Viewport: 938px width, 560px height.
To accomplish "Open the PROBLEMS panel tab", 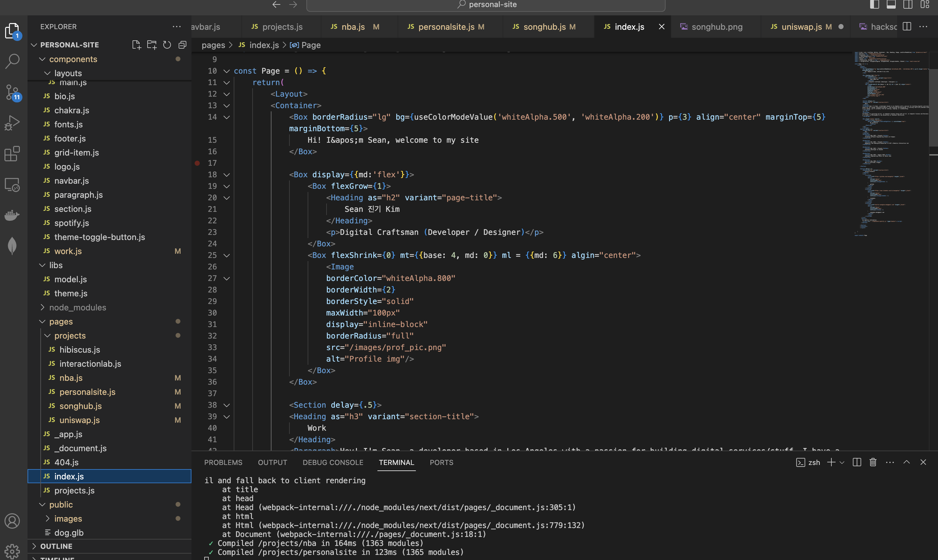I will (223, 462).
